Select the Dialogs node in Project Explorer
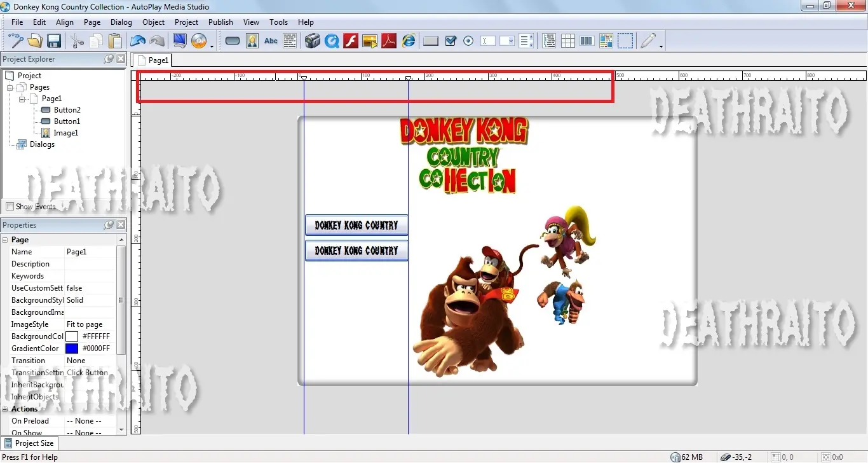The image size is (868, 463). 43,144
